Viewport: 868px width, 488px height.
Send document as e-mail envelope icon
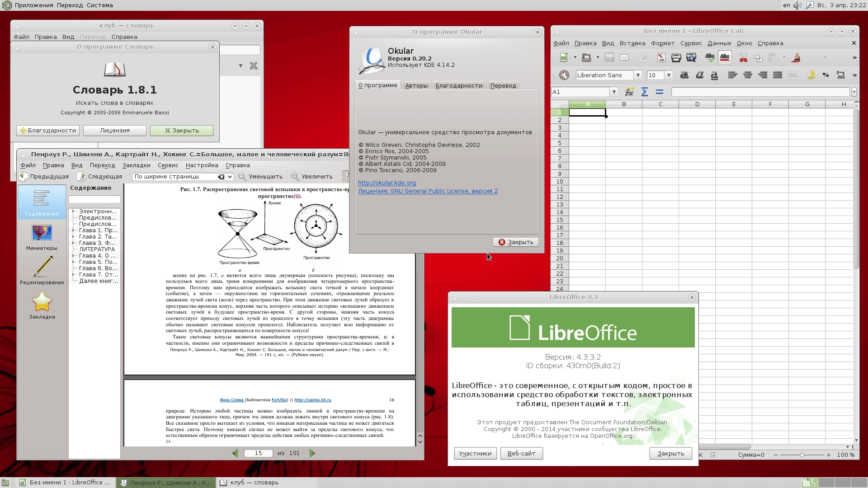tap(624, 57)
